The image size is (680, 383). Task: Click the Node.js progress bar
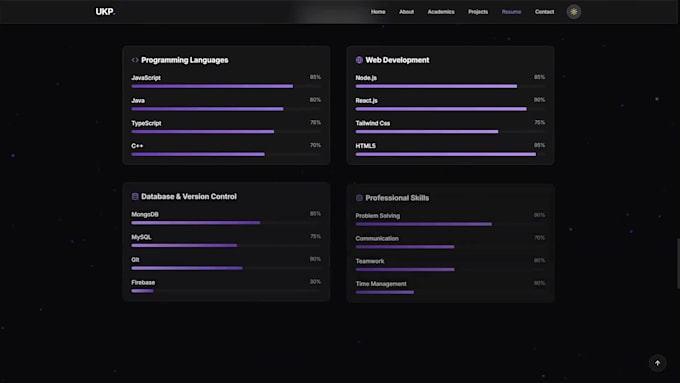pos(450,86)
